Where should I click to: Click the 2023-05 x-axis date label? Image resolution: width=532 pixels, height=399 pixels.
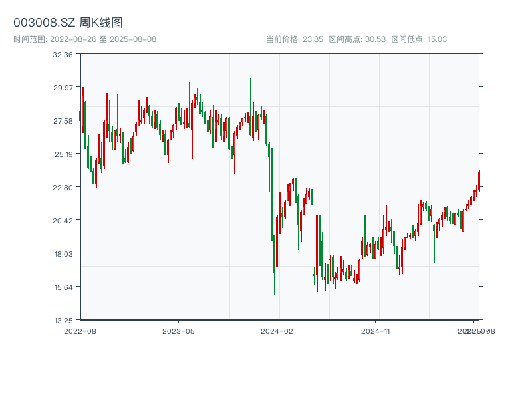coord(178,331)
